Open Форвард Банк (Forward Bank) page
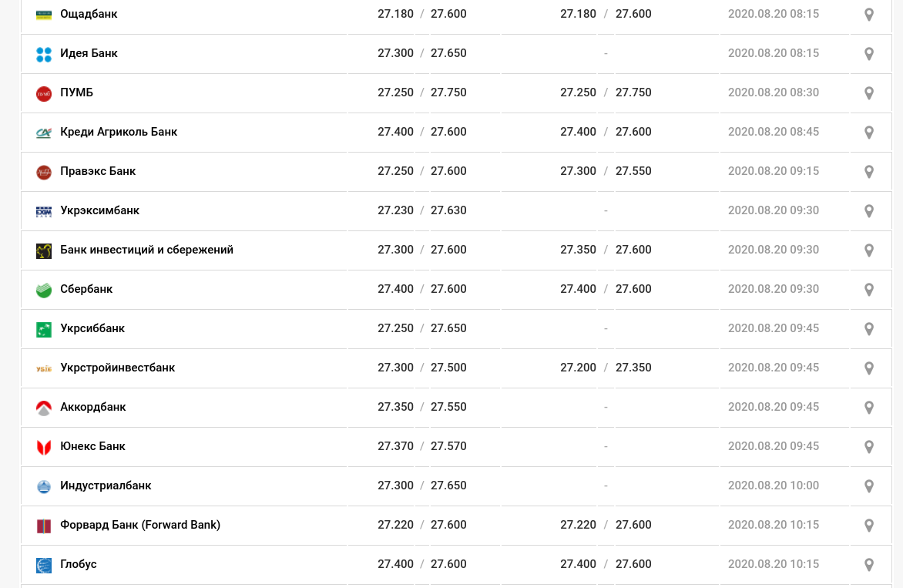The image size is (903, 588). [140, 525]
